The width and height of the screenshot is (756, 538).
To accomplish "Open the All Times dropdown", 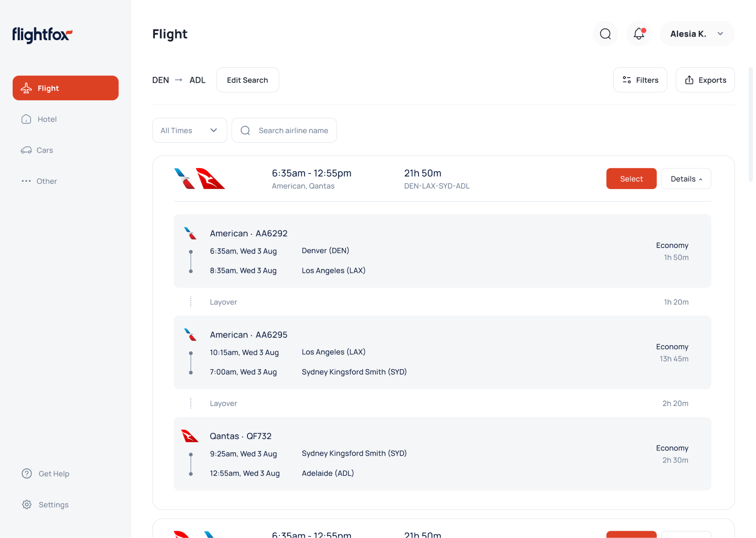I will point(189,130).
